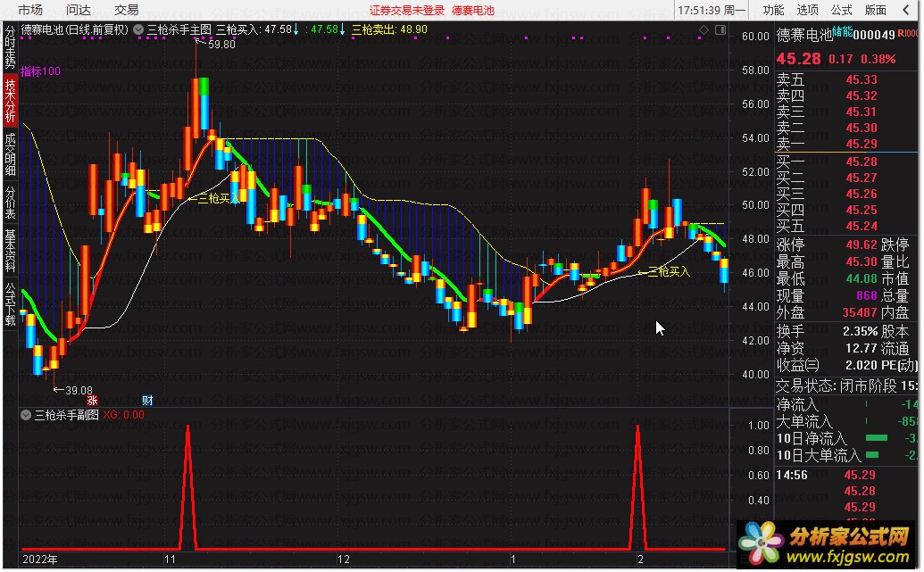The image size is (924, 572).
Task: Switch to 分时走势 sidebar tab
Action: [10, 47]
